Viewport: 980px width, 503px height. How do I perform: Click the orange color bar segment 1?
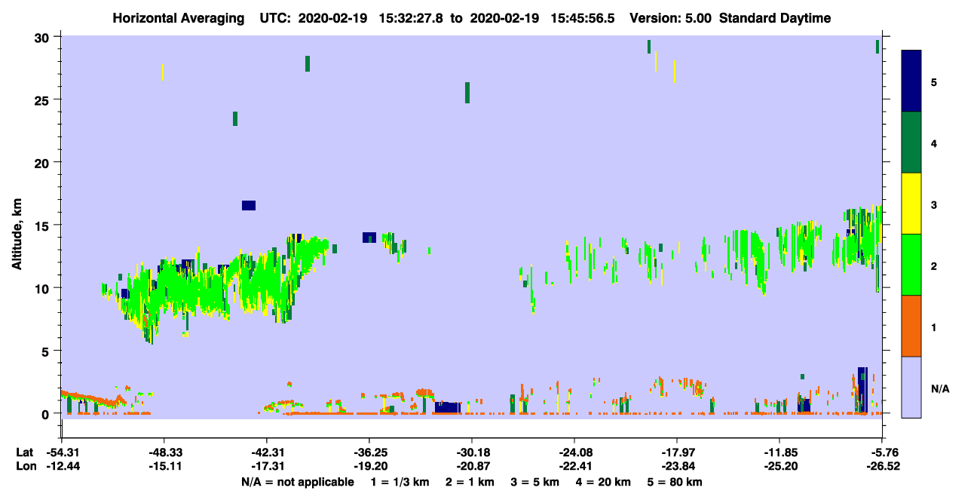pos(911,326)
